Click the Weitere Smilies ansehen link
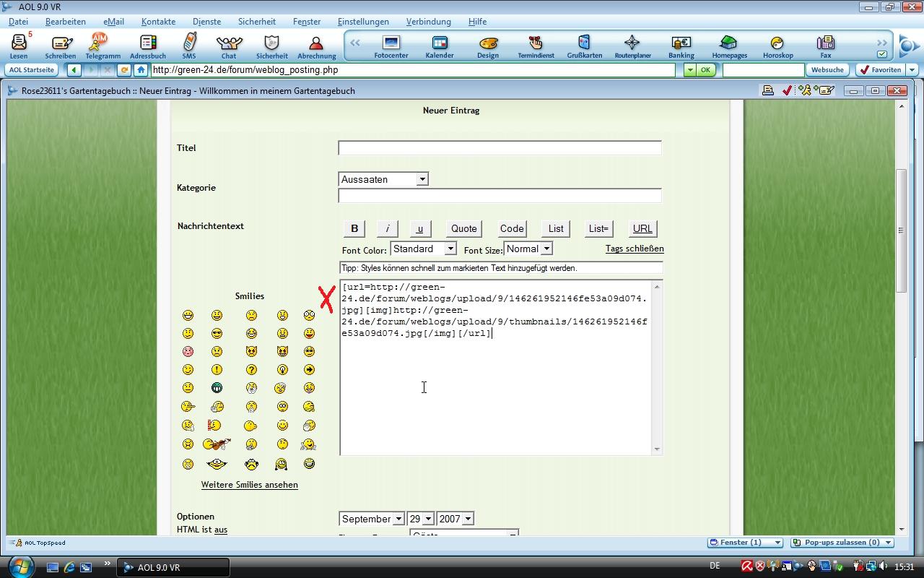 pos(249,485)
